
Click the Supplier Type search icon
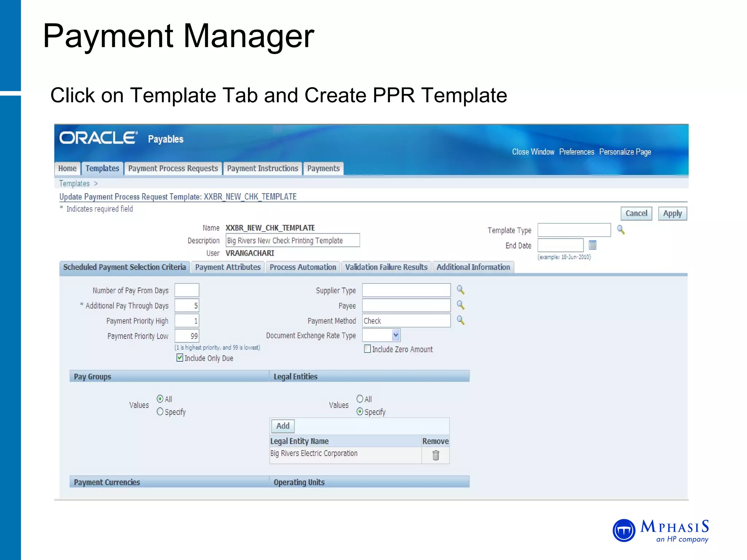point(460,290)
